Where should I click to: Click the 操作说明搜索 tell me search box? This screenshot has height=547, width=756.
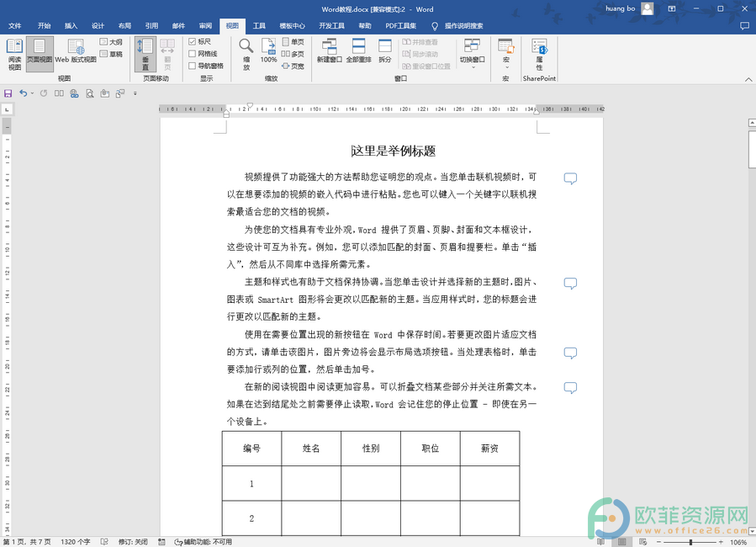pos(458,26)
